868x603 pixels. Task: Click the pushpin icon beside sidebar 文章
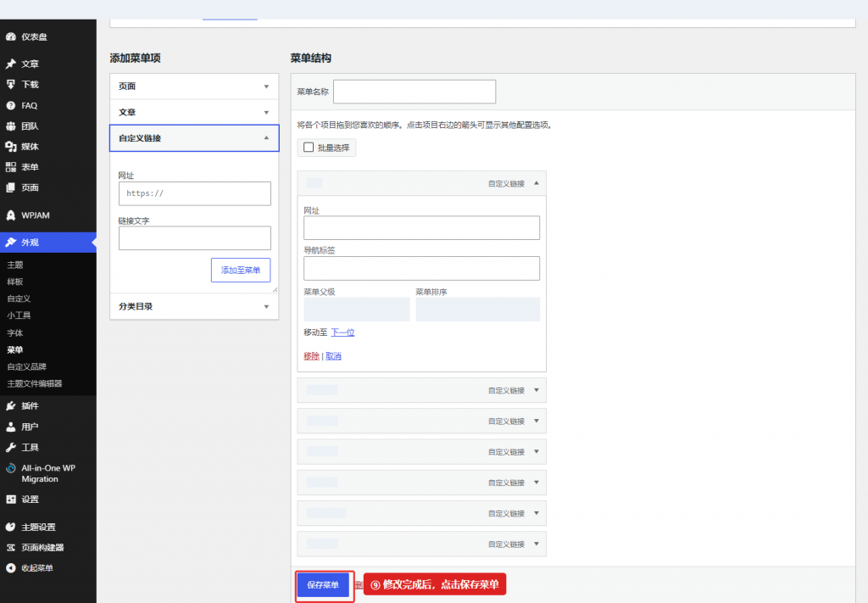pos(10,64)
